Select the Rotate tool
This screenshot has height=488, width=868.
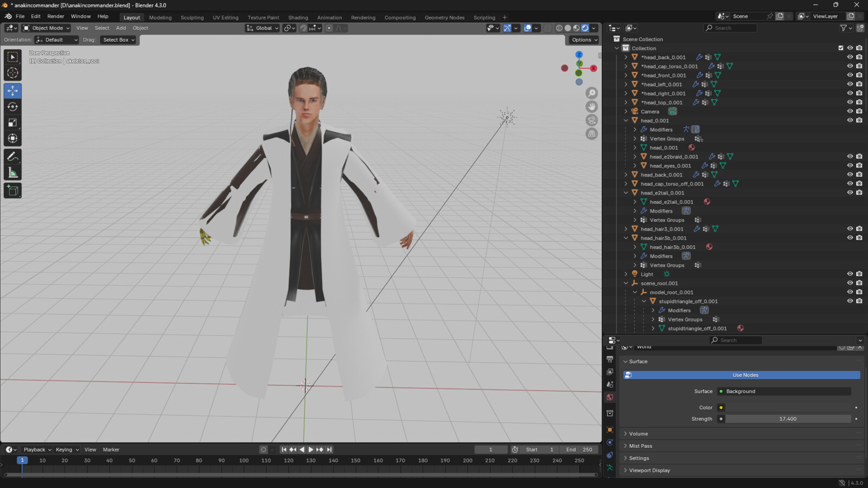[x=12, y=107]
